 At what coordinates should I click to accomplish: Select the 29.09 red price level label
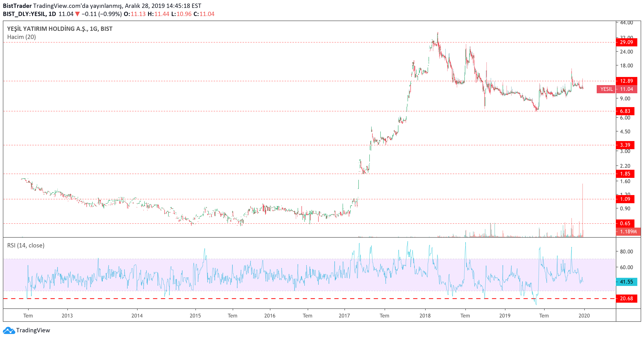coord(626,42)
